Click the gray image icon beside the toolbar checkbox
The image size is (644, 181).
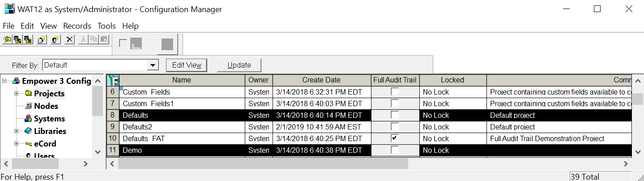point(136,43)
